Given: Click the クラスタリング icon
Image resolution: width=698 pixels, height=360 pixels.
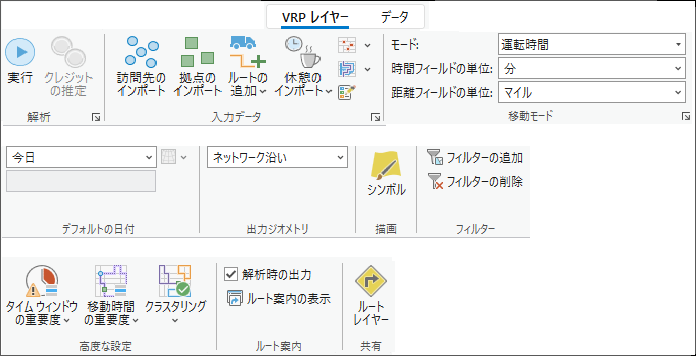Looking at the screenshot, I should (175, 281).
